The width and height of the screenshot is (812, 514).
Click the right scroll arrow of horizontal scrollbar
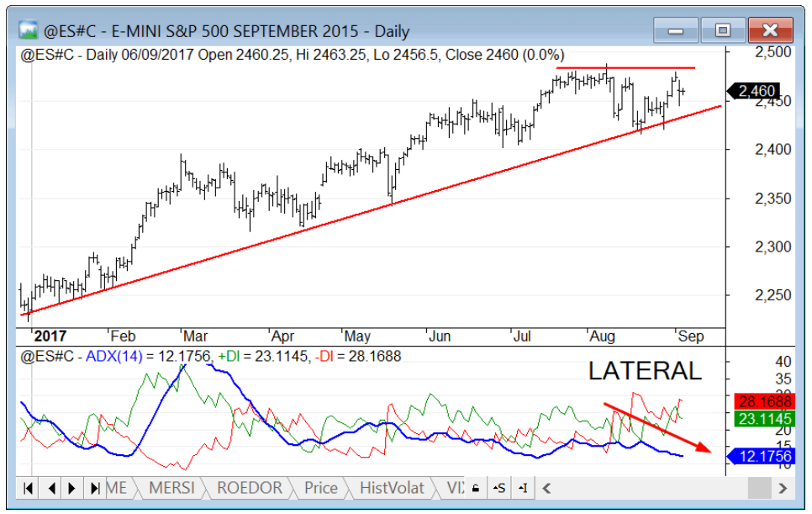(x=783, y=488)
